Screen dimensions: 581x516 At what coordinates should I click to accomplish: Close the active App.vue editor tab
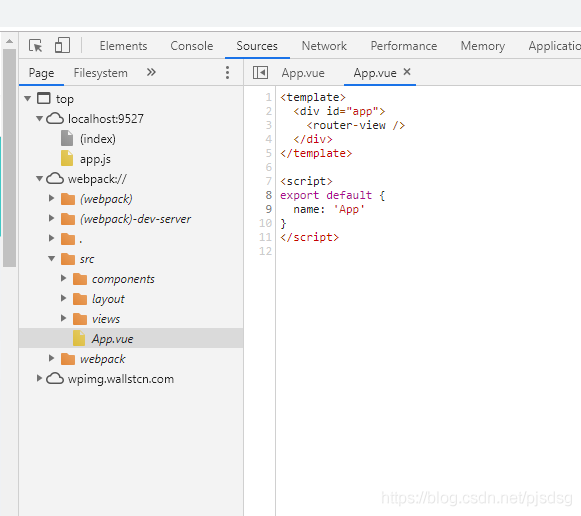pos(407,72)
